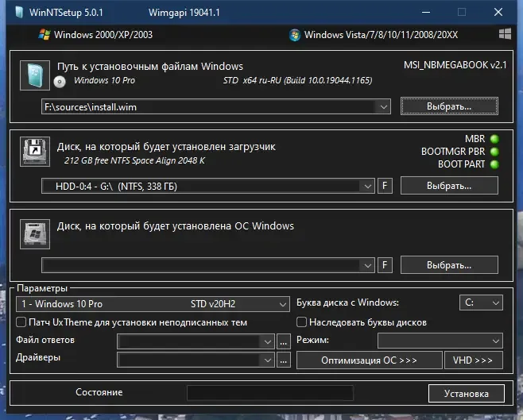This screenshot has width=523, height=420.
Task: Click the small CD disc icon
Action: 60,82
